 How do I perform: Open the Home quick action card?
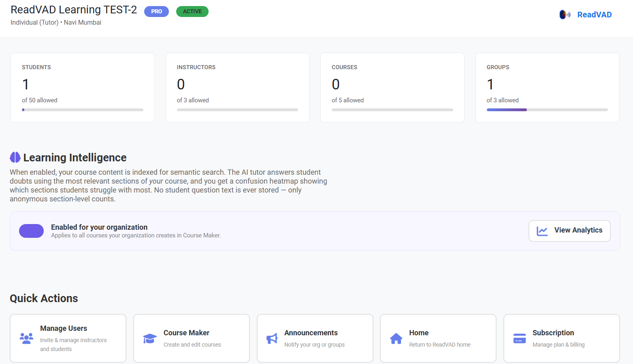(438, 339)
